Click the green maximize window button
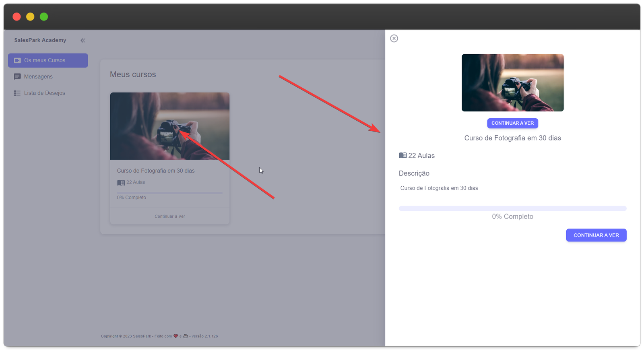The width and height of the screenshot is (644, 350). pos(44,16)
